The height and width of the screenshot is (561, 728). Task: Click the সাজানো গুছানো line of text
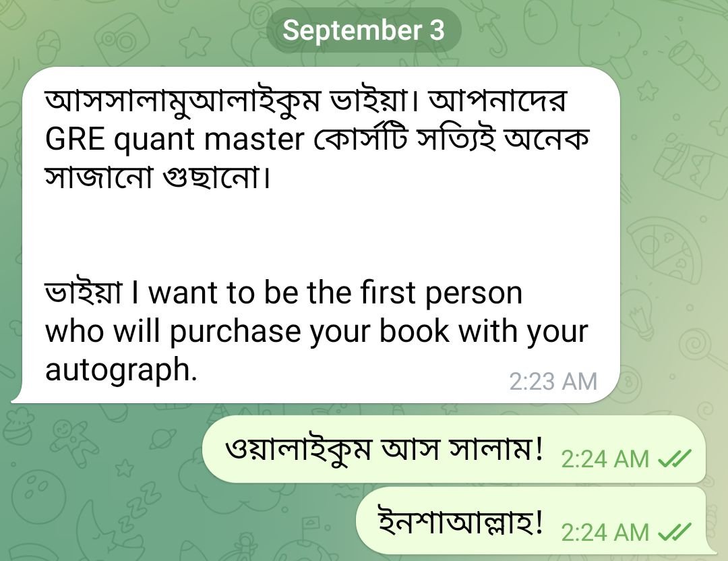[157, 177]
